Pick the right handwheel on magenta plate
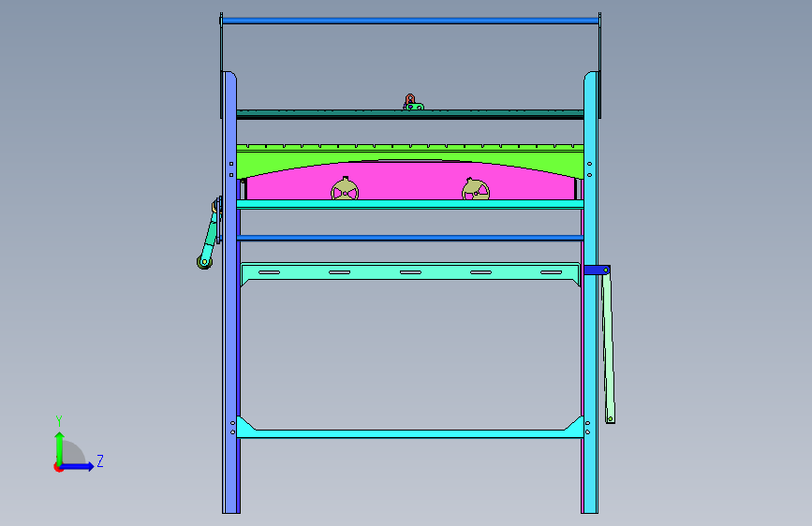The image size is (812, 526). [476, 189]
